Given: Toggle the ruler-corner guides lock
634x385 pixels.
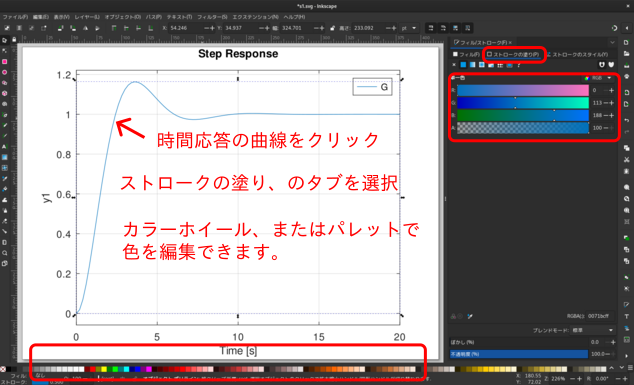Looking at the screenshot, I should 14,40.
